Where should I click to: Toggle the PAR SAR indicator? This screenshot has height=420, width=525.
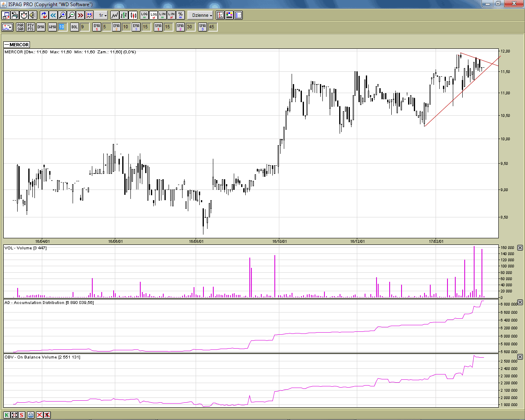(x=21, y=27)
